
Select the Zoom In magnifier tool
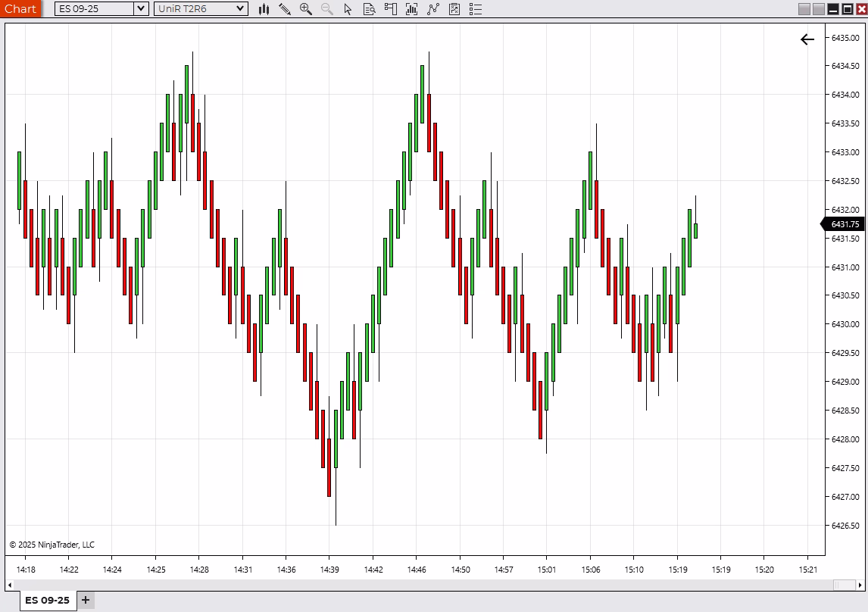[x=306, y=9]
